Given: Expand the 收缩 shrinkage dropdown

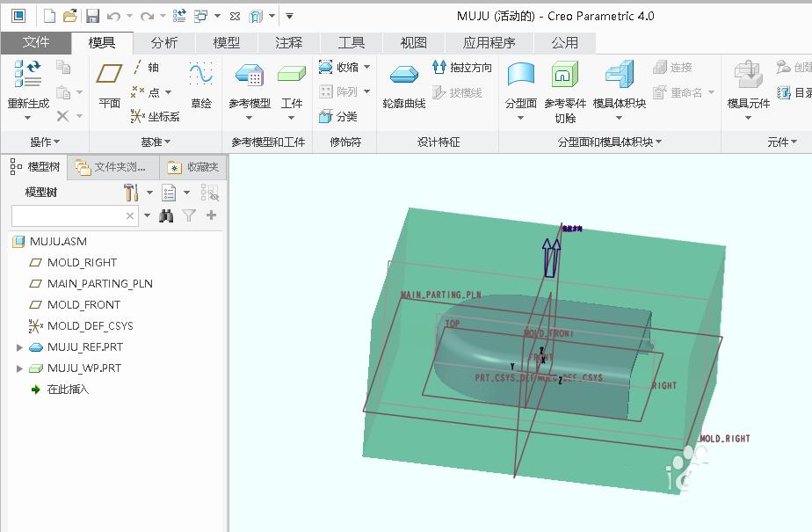Looking at the screenshot, I should pyautogui.click(x=366, y=67).
